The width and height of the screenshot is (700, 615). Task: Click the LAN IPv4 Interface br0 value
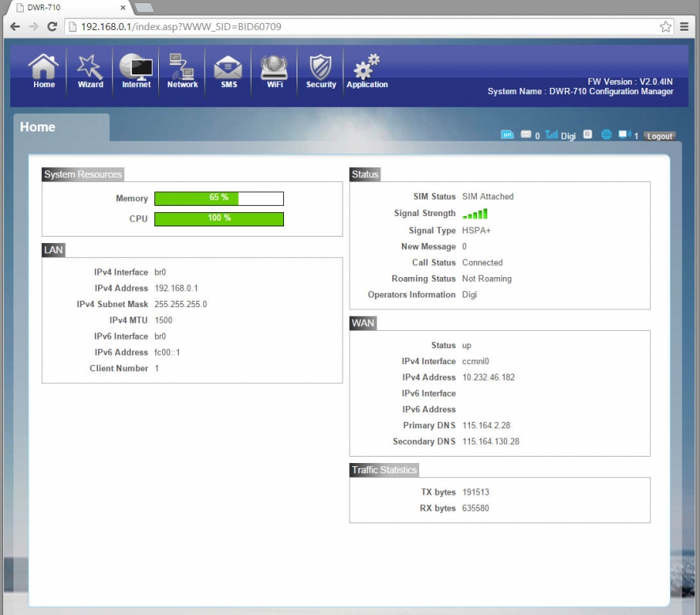tap(160, 272)
